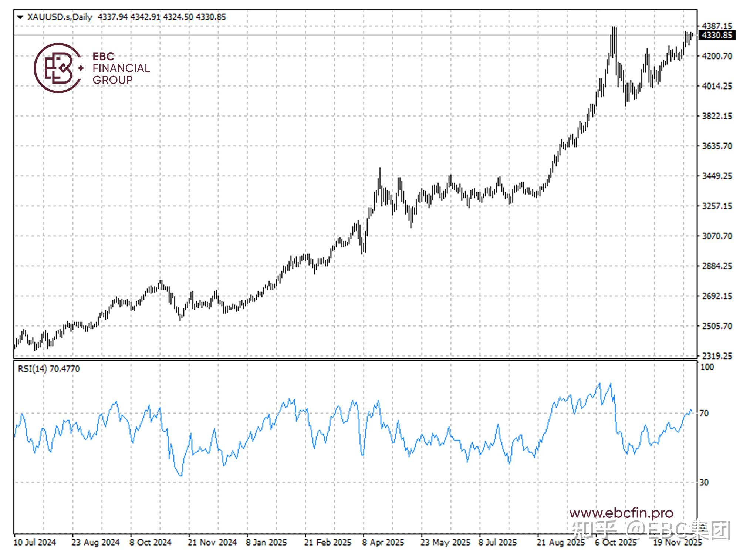Click the 4387.15 price axis label
750x560 pixels.
716,26
